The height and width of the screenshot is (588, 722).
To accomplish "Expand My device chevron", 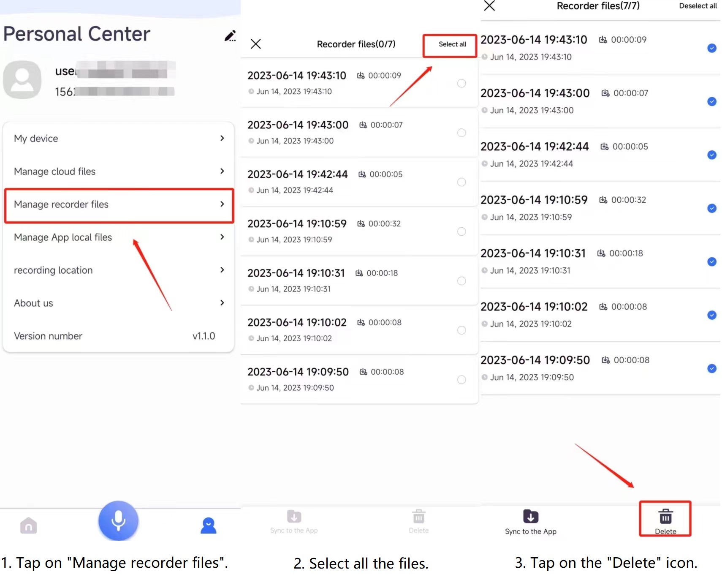I will [222, 138].
